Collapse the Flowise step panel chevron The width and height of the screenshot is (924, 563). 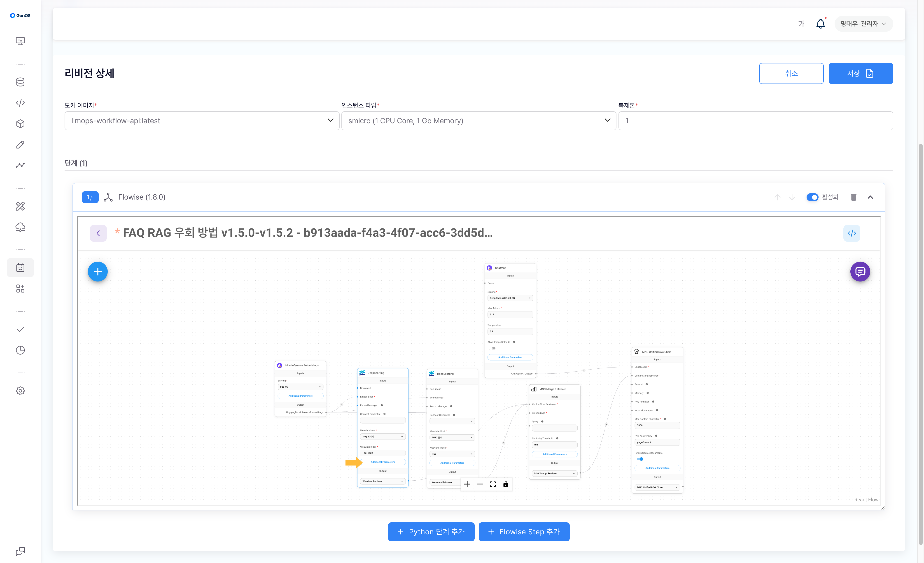click(870, 197)
